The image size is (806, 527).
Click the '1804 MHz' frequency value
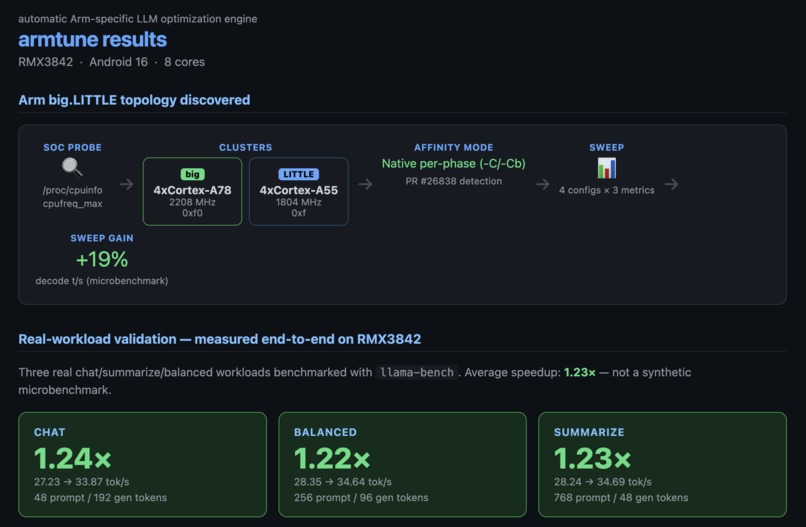click(x=299, y=202)
